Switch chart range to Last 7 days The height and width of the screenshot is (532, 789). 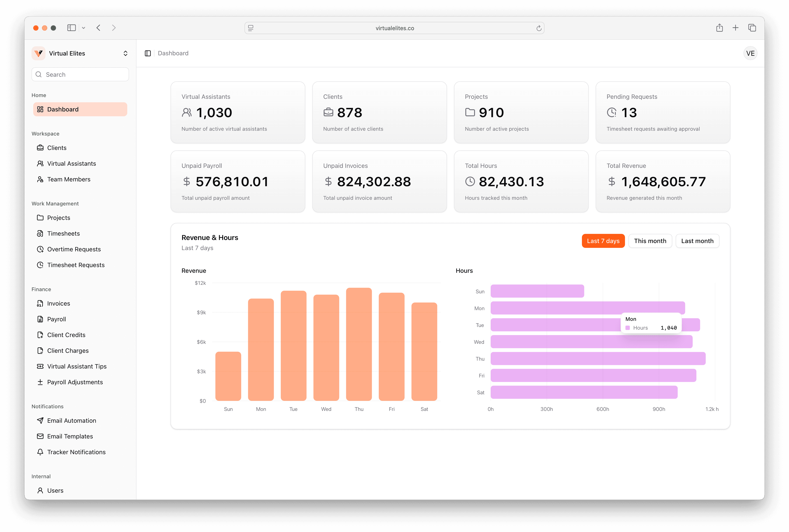(x=603, y=241)
